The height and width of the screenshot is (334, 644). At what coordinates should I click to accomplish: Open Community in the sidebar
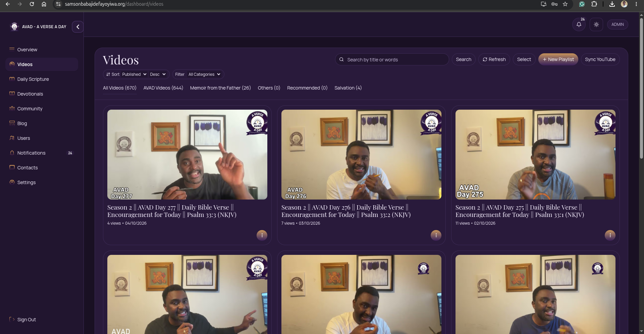click(x=42, y=109)
